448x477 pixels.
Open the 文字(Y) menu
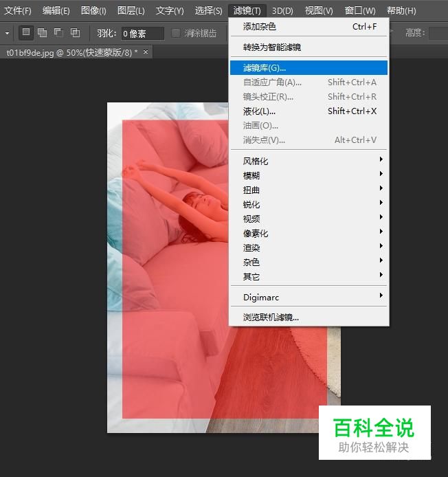[x=170, y=11]
